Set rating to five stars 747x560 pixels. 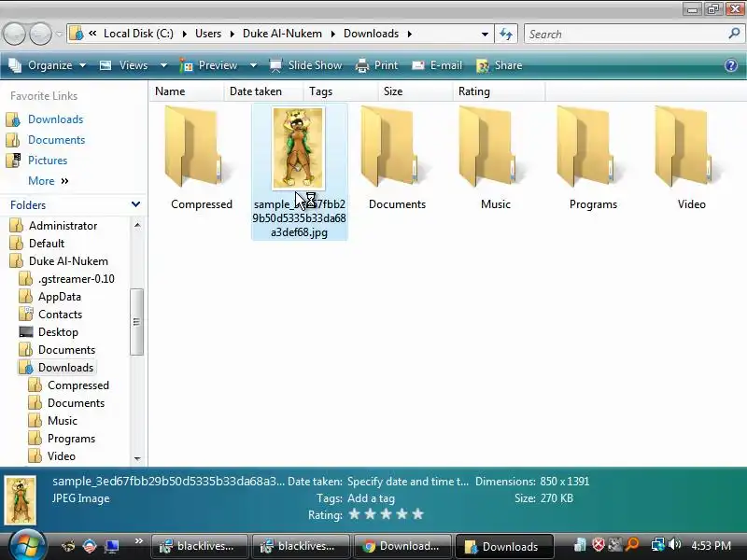click(417, 514)
